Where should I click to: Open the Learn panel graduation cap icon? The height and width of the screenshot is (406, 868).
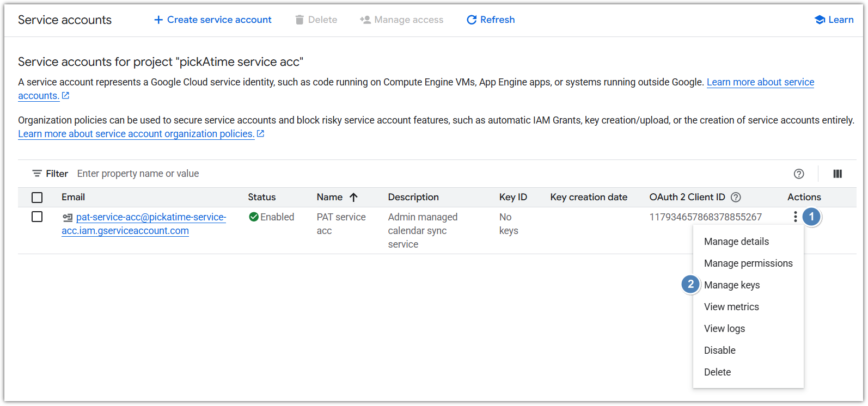tap(820, 20)
